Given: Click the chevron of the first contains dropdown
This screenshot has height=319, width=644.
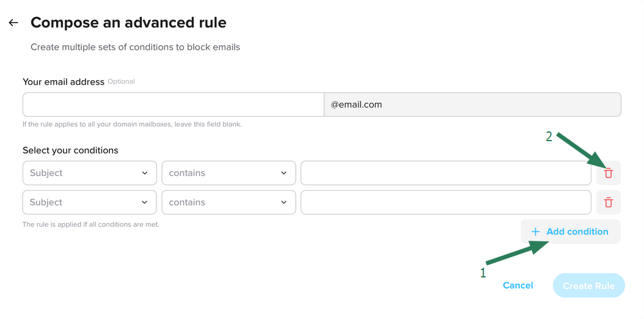Looking at the screenshot, I should click(284, 174).
